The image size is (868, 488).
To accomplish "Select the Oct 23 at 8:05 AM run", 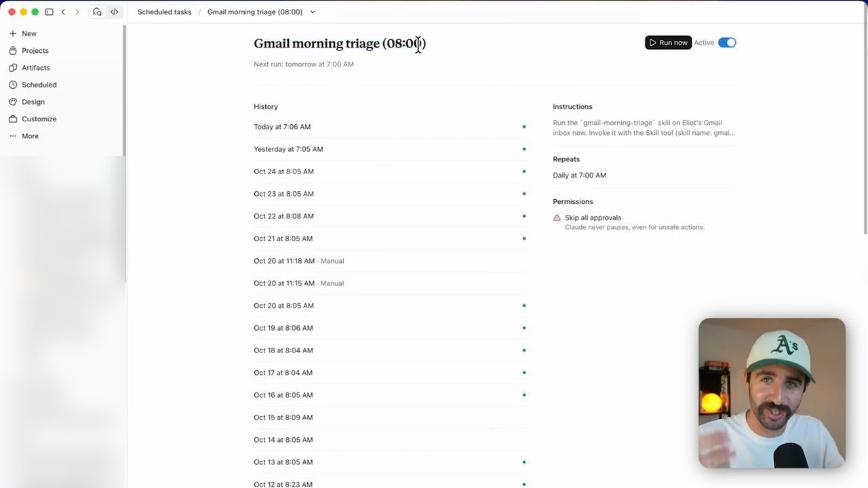I will pyautogui.click(x=391, y=194).
